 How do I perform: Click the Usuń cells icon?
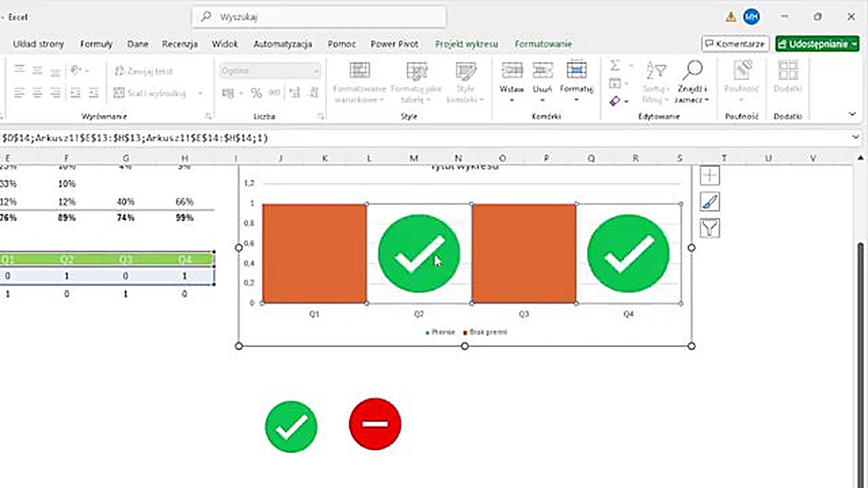[x=542, y=70]
